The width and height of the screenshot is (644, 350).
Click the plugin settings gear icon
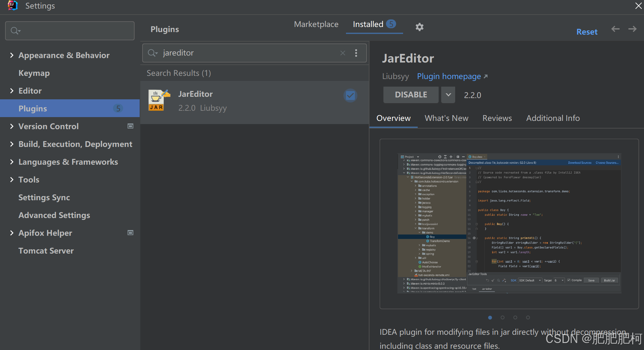point(419,27)
